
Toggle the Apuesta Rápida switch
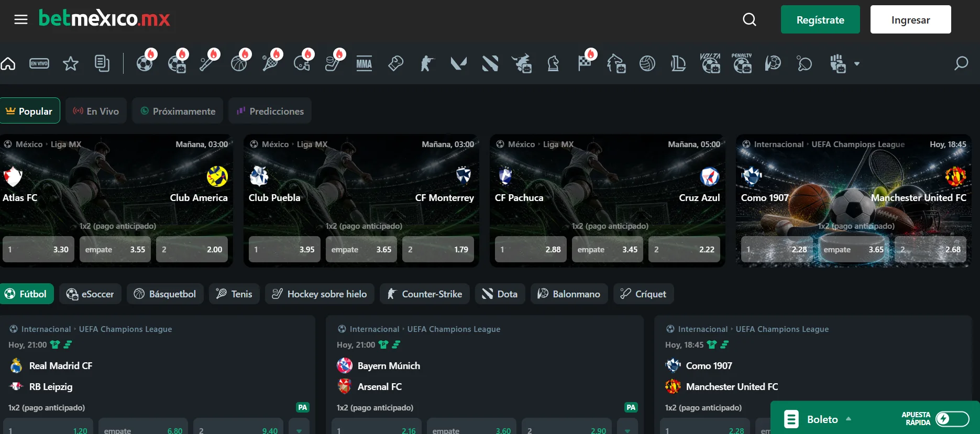[x=952, y=419]
